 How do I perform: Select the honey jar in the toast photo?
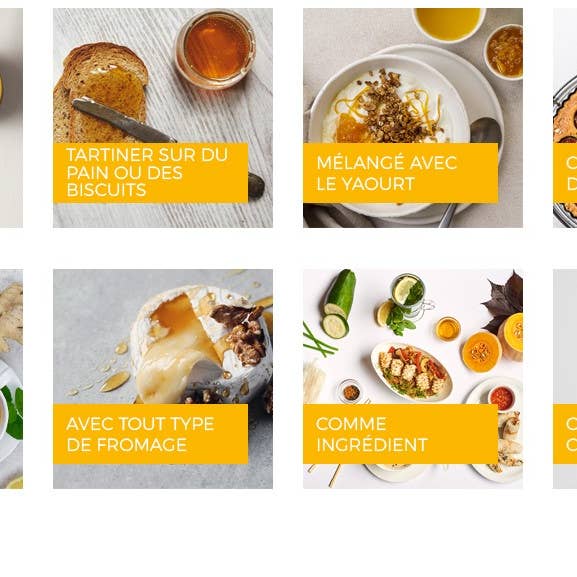(x=215, y=50)
